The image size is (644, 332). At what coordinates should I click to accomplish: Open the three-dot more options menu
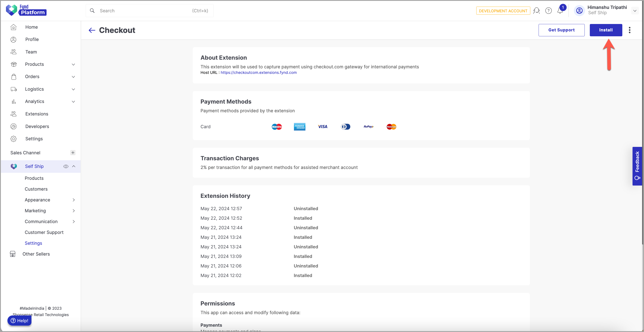(x=630, y=30)
